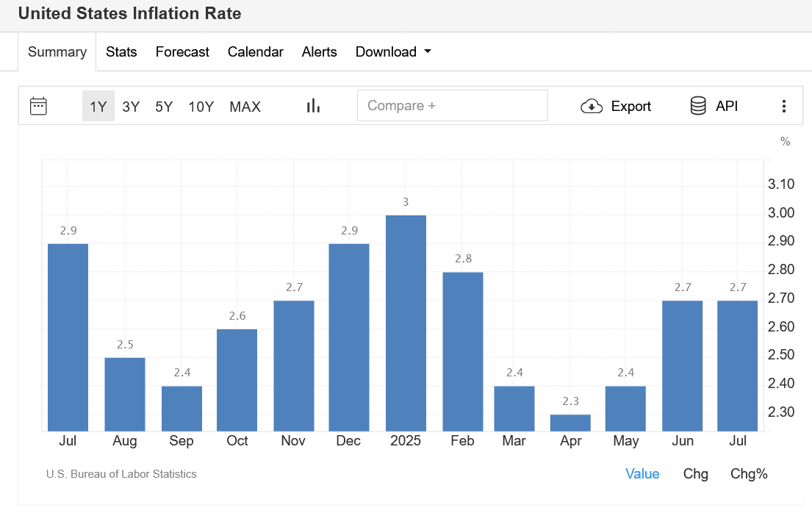Open the Summary tab
This screenshot has width=812, height=516.
(57, 51)
